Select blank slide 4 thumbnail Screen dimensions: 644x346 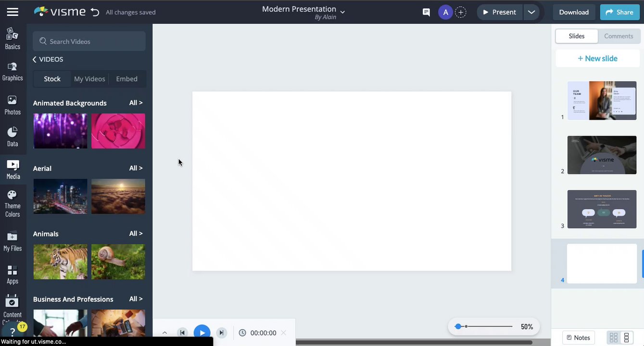point(602,263)
